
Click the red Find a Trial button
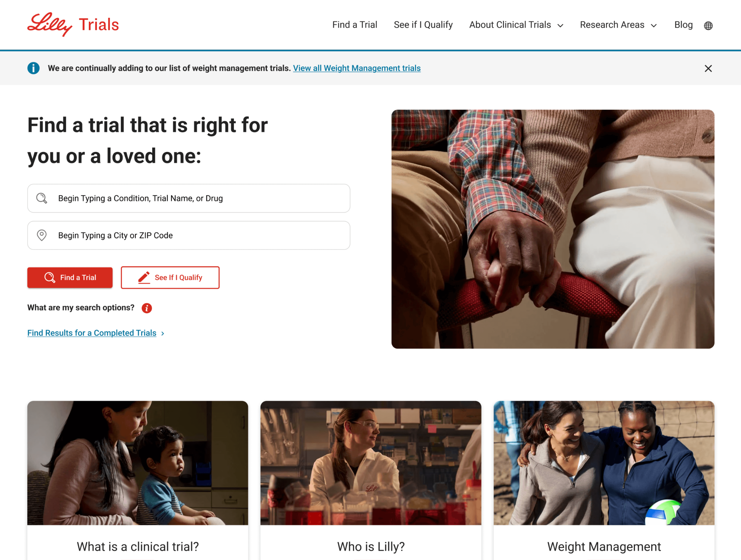point(70,278)
